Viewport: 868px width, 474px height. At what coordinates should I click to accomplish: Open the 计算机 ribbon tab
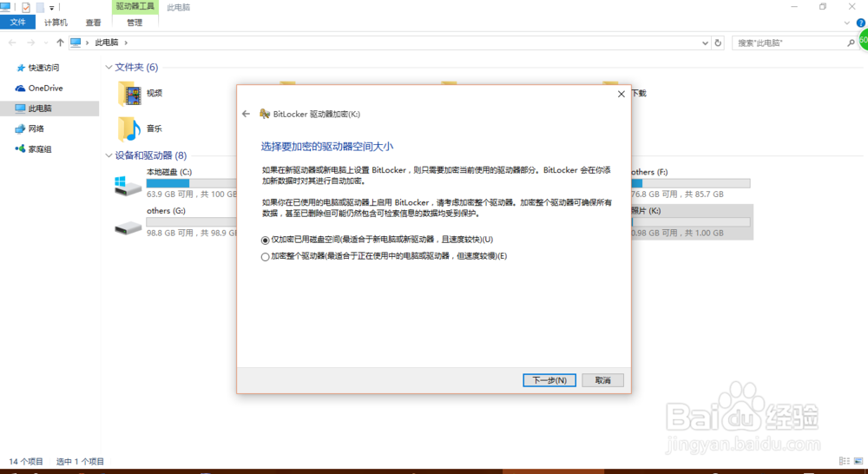tap(56, 23)
